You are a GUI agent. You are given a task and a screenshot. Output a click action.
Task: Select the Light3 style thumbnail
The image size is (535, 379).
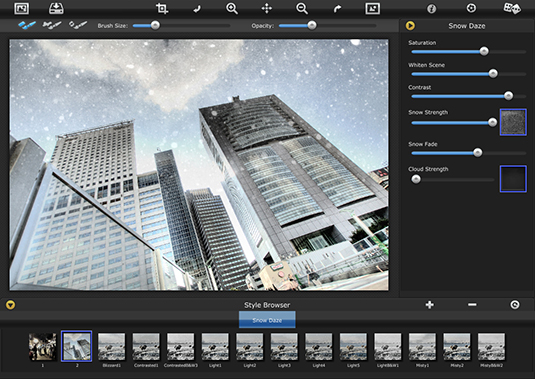pos(284,347)
